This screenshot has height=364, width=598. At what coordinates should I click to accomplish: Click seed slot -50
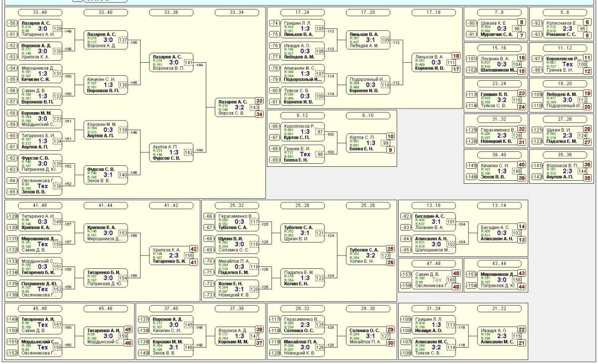[11, 23]
